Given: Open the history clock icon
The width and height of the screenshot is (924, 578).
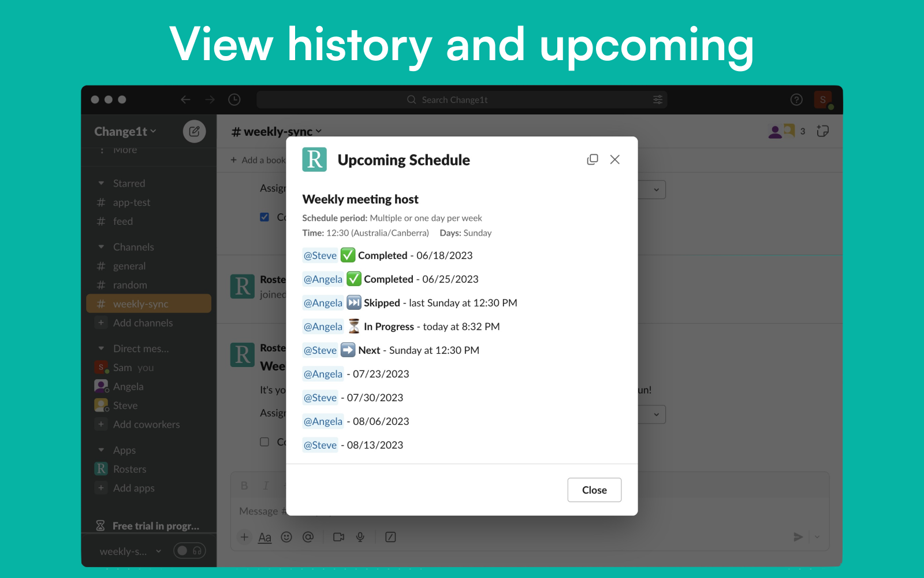Looking at the screenshot, I should click(234, 99).
